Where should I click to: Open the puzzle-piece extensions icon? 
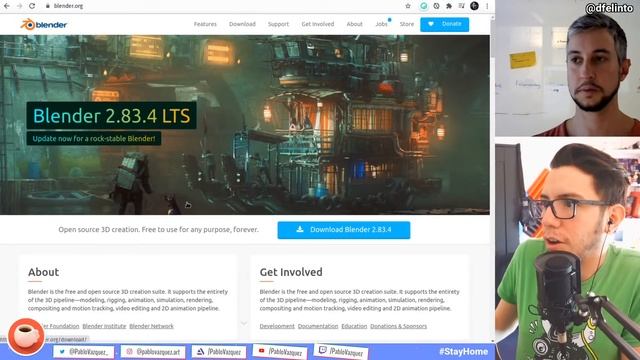(449, 6)
